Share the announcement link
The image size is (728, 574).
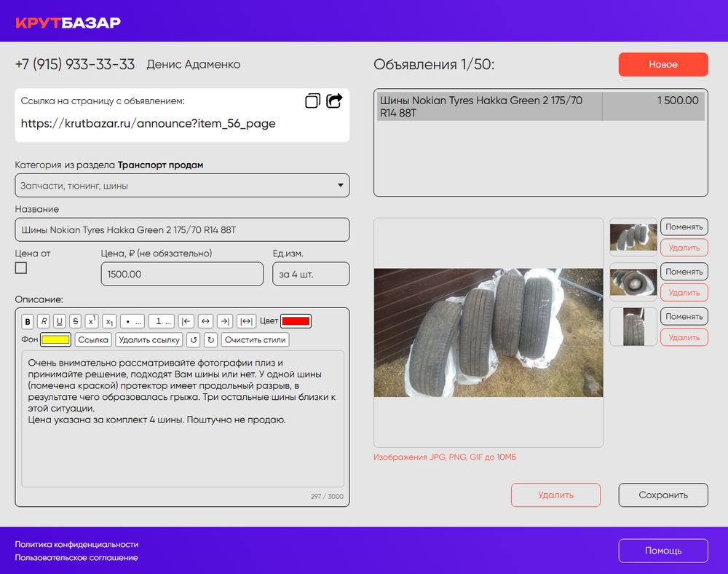(x=334, y=101)
